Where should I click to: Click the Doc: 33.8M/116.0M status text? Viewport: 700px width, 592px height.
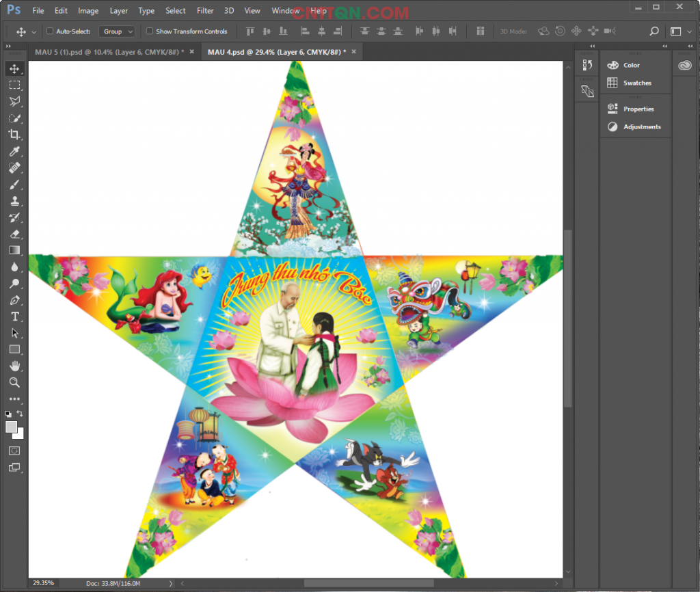[113, 584]
